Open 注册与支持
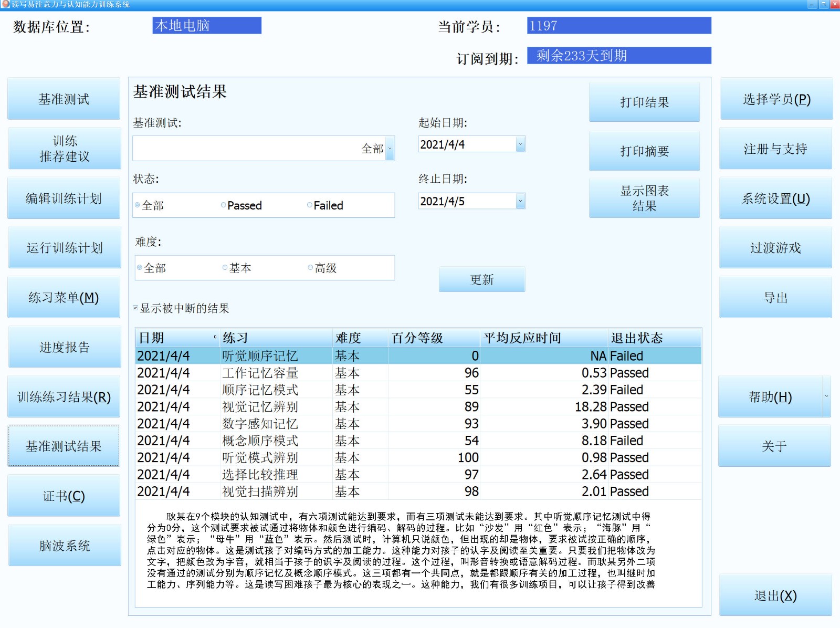Image resolution: width=840 pixels, height=628 pixels. [x=776, y=149]
